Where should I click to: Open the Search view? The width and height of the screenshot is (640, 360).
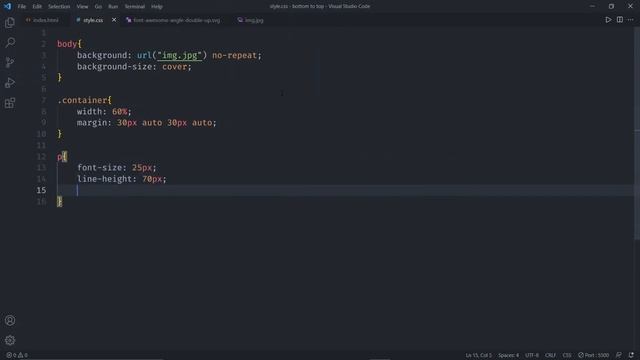pos(10,42)
